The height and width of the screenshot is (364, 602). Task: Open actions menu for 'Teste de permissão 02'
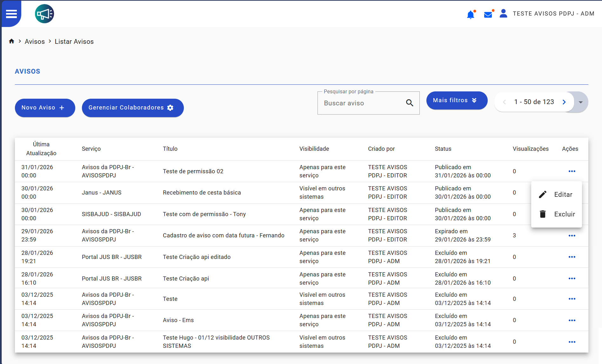[x=572, y=171]
